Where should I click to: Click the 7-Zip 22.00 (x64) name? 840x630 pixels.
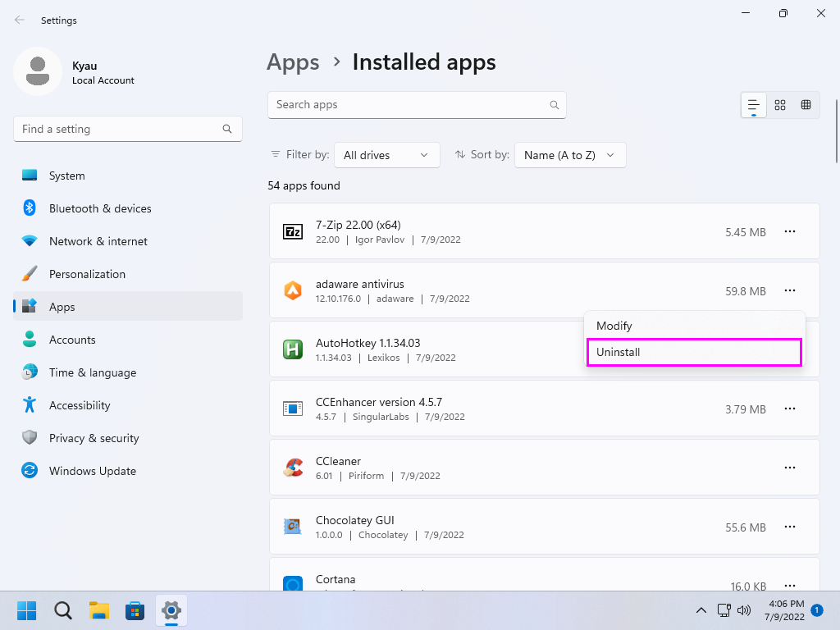(x=358, y=225)
